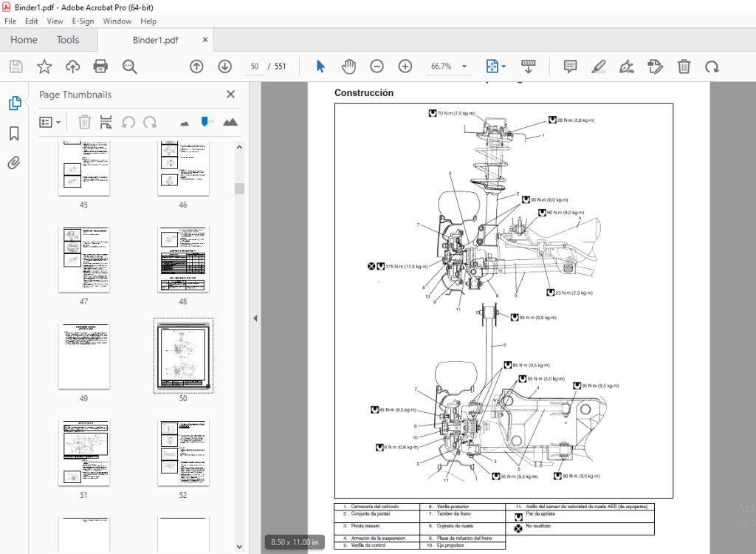Screen dimensions: 756x554
Task: Click the 66.7% zoom value field
Action: pyautogui.click(x=441, y=66)
